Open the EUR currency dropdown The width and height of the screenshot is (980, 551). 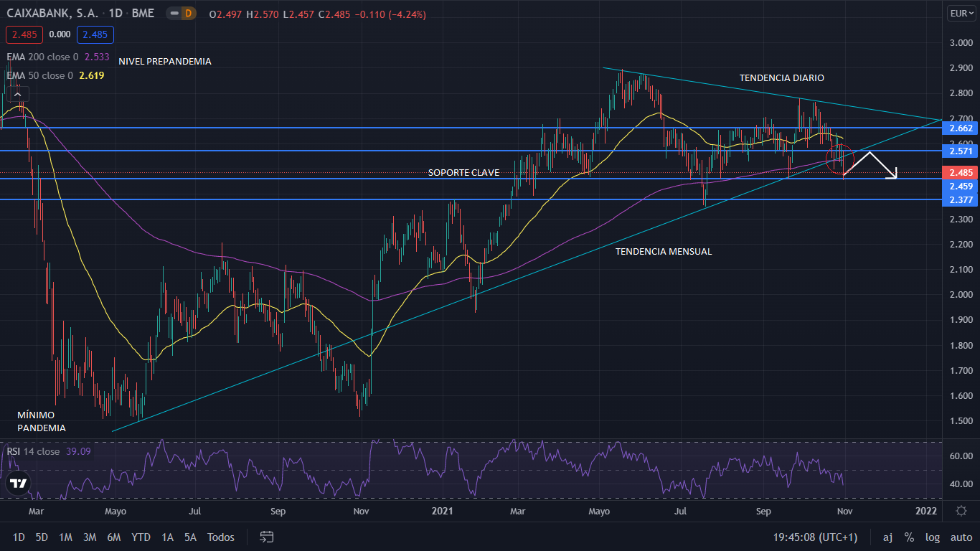tap(960, 13)
